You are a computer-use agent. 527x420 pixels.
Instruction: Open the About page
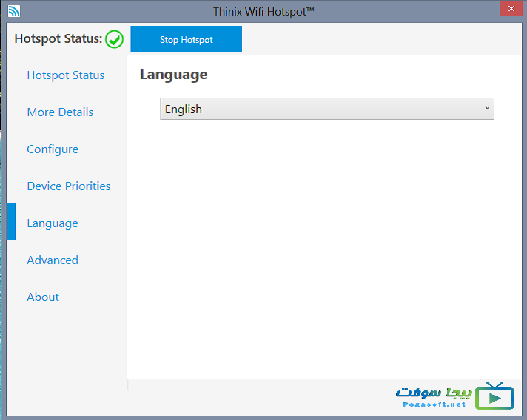pos(43,297)
